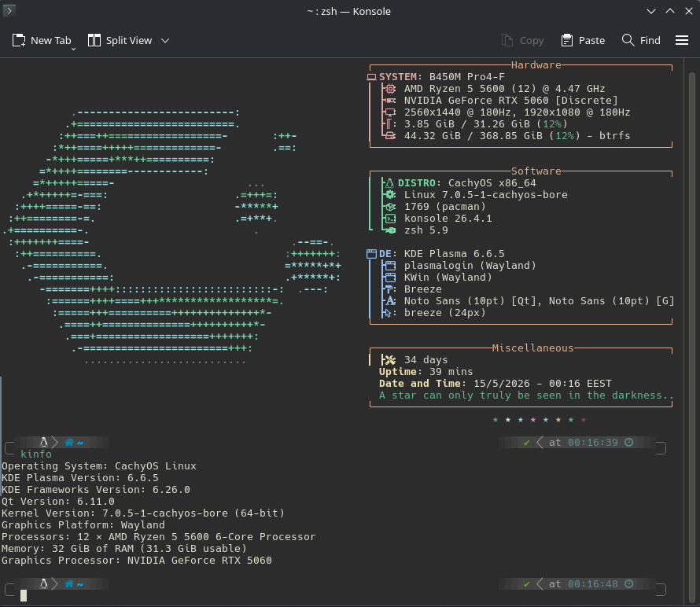Image resolution: width=700 pixels, height=607 pixels.
Task: Click the GPU icon beside NVIDIA GeForce
Action: pos(390,101)
